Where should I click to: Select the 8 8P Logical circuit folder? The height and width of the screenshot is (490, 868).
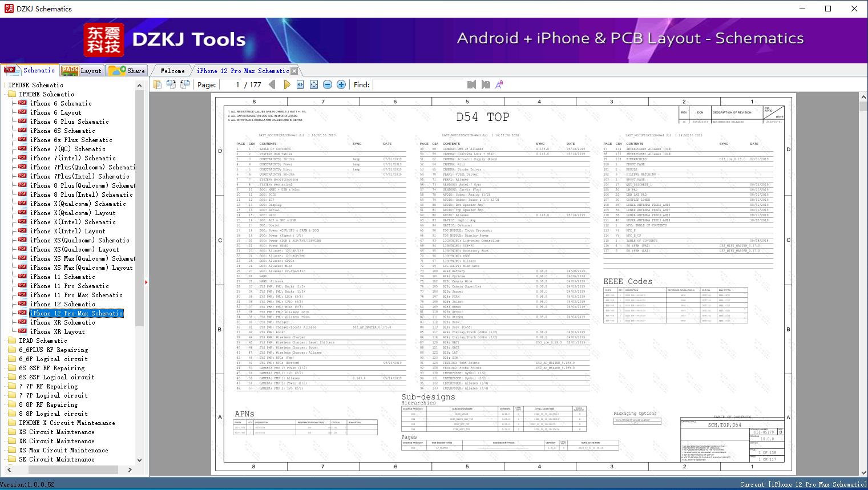click(x=54, y=414)
